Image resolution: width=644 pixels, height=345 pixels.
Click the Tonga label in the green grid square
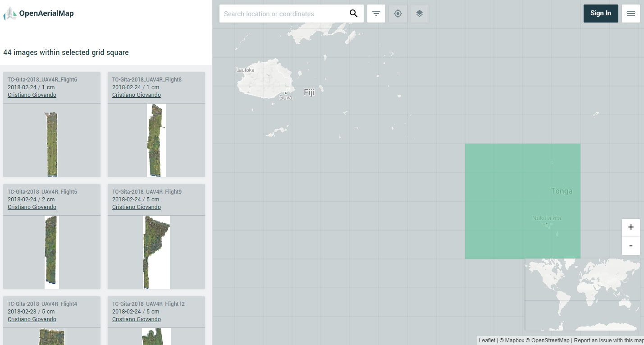(562, 191)
